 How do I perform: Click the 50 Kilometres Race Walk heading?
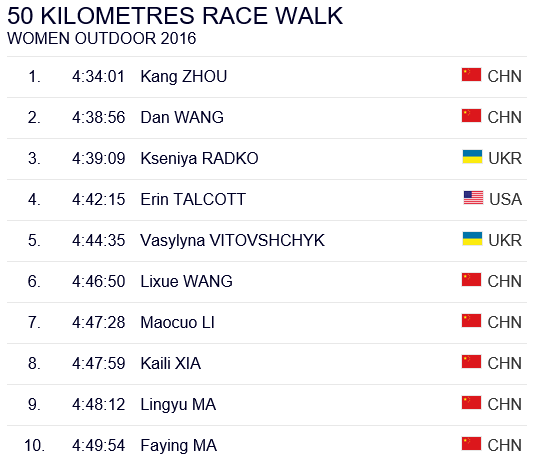point(175,16)
